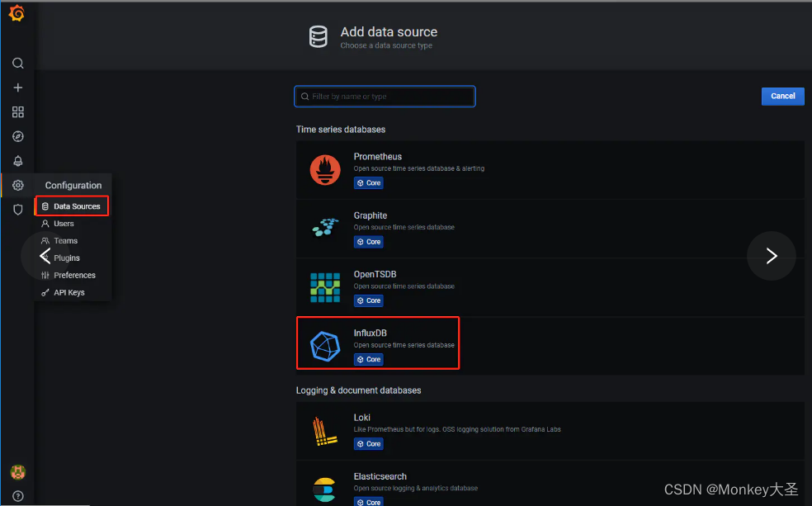812x506 pixels.
Task: Click the Core badge under OpenTSDB
Action: point(369,300)
